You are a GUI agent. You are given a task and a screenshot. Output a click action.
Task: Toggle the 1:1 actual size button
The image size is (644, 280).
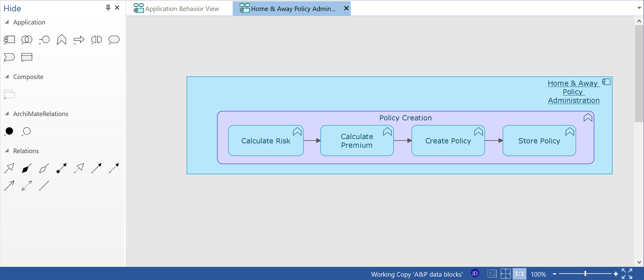[x=519, y=274]
